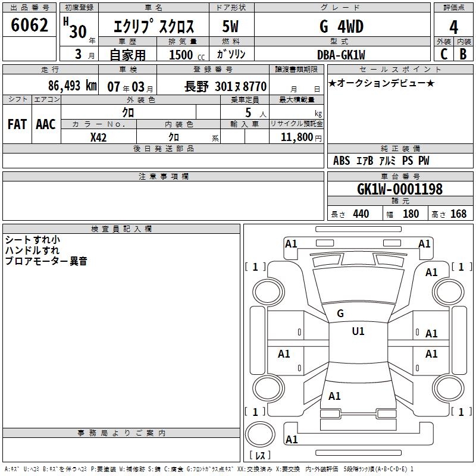Image resolution: width=476 pixels, height=476 pixels.
Task: Select color number X42
Action: click(98, 137)
